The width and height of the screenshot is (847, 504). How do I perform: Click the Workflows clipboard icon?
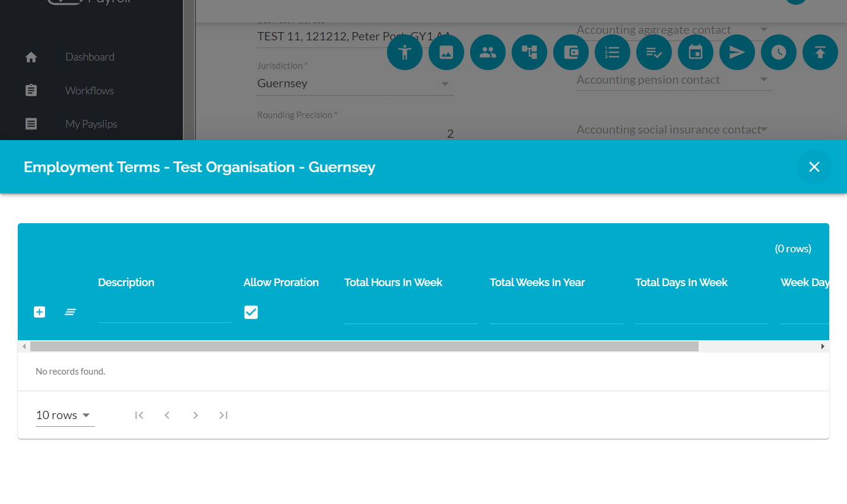point(31,90)
